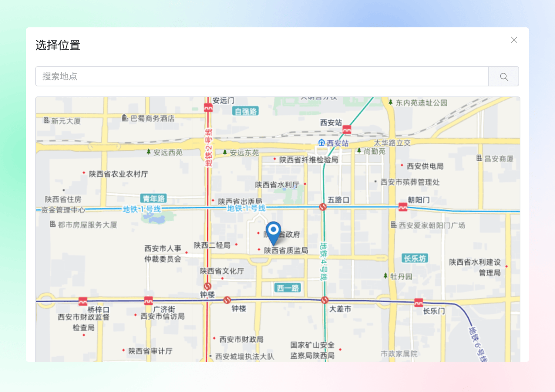Click the 新元大厦 building icon
This screenshot has height=392, width=555.
46,120
